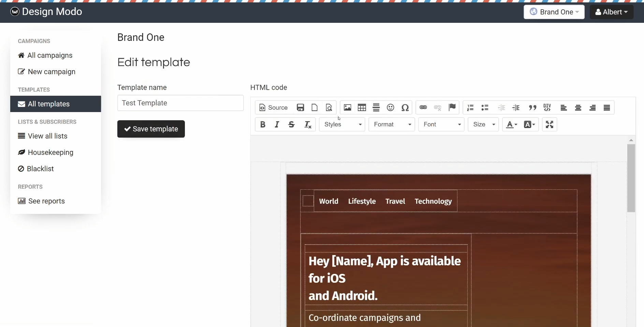Click the Preview page icon

point(329,108)
